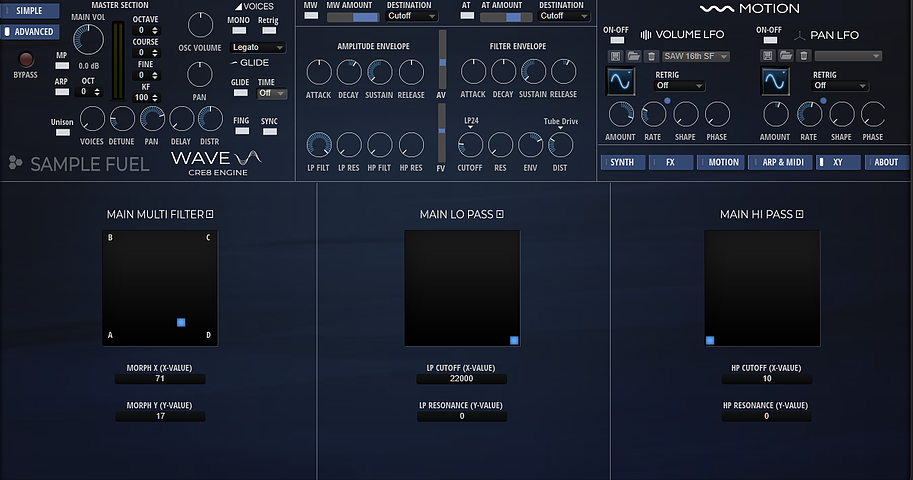The width and height of the screenshot is (913, 480).
Task: Click the FV vertical slider
Action: tap(442, 133)
